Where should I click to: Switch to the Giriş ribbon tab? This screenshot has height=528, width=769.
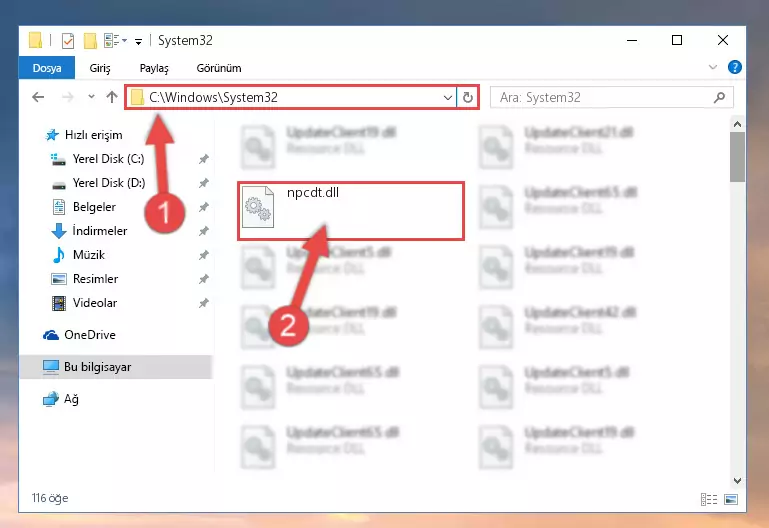coord(100,68)
